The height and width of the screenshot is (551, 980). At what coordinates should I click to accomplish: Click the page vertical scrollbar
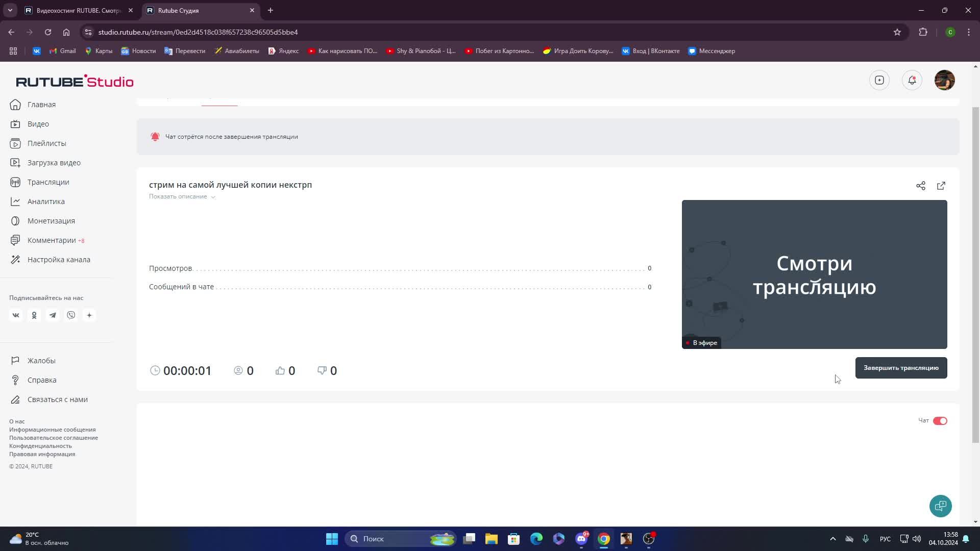(x=976, y=274)
